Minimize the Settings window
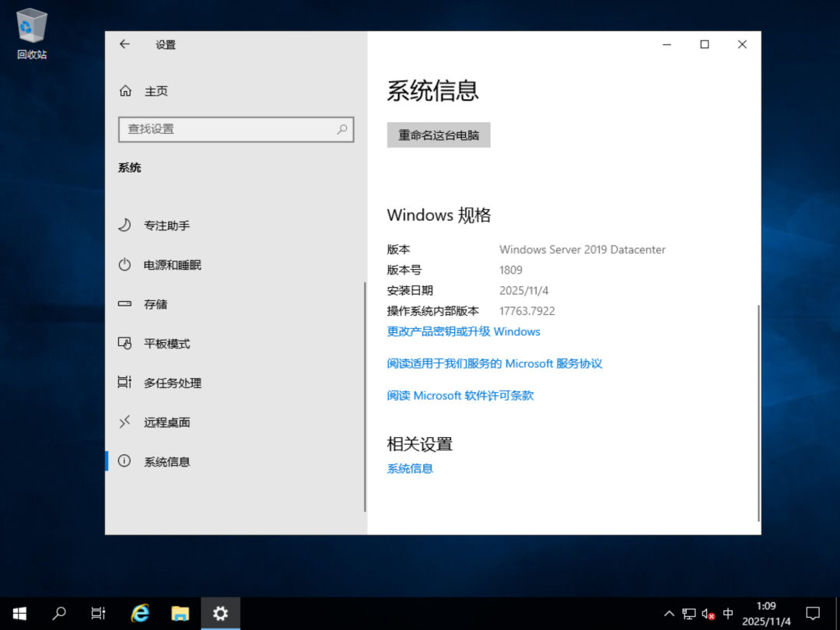840x630 pixels. (x=667, y=44)
